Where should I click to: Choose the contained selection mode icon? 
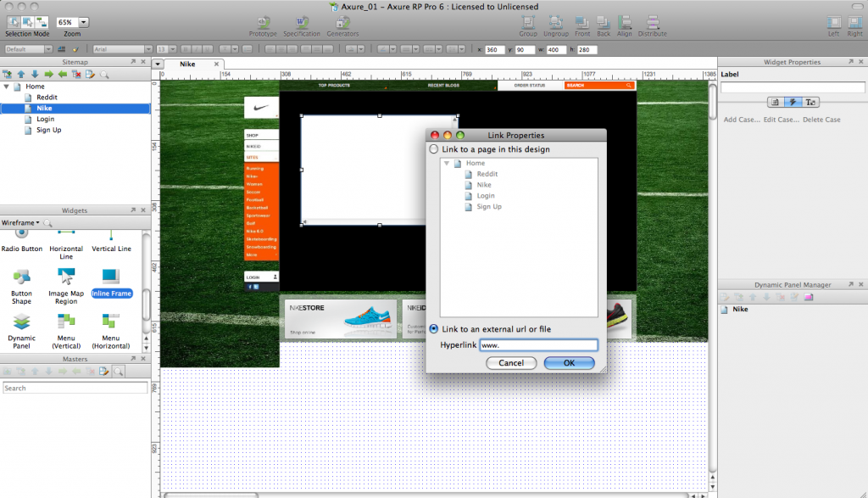click(x=27, y=22)
